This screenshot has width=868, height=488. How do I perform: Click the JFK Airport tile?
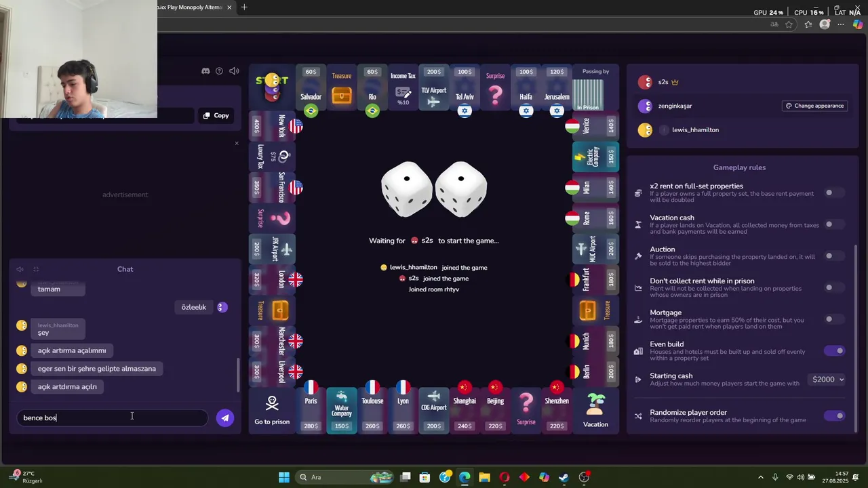(x=272, y=249)
